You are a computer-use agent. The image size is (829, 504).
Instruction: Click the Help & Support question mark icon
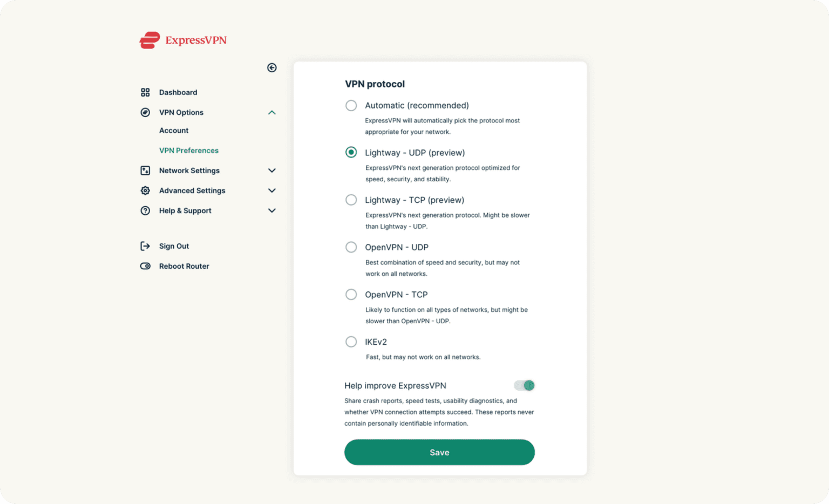[x=145, y=210]
